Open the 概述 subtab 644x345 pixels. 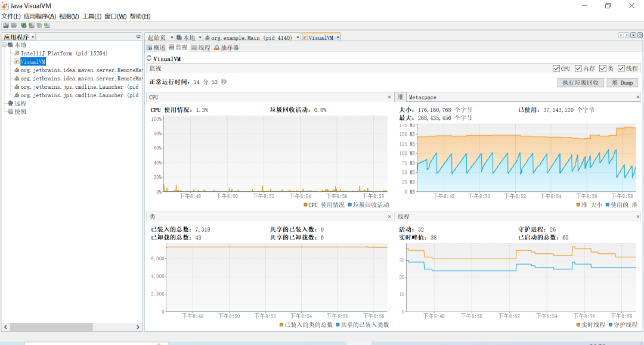[x=156, y=48]
